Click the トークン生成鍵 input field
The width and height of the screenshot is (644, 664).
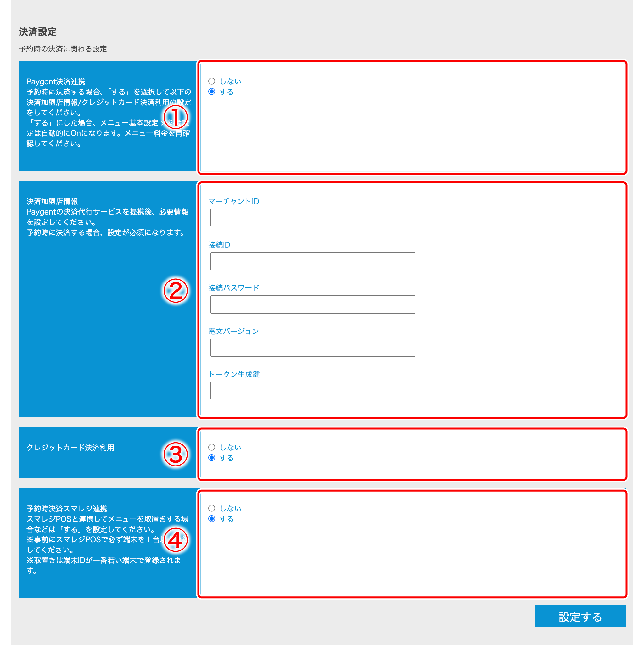click(312, 391)
